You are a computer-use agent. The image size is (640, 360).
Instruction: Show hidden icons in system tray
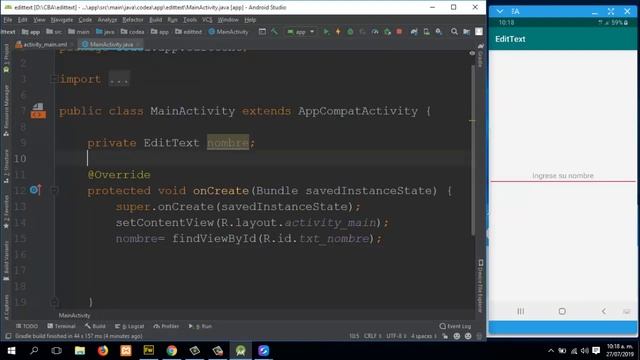coord(551,351)
